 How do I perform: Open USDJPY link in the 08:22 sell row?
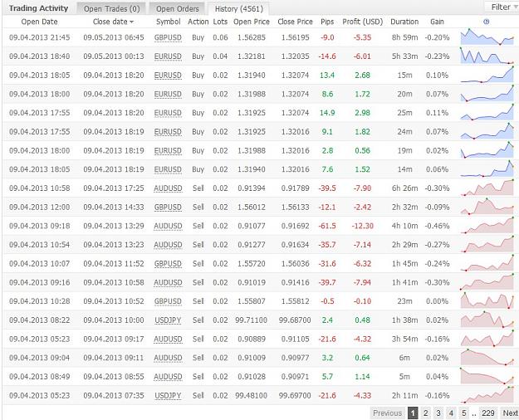point(168,320)
